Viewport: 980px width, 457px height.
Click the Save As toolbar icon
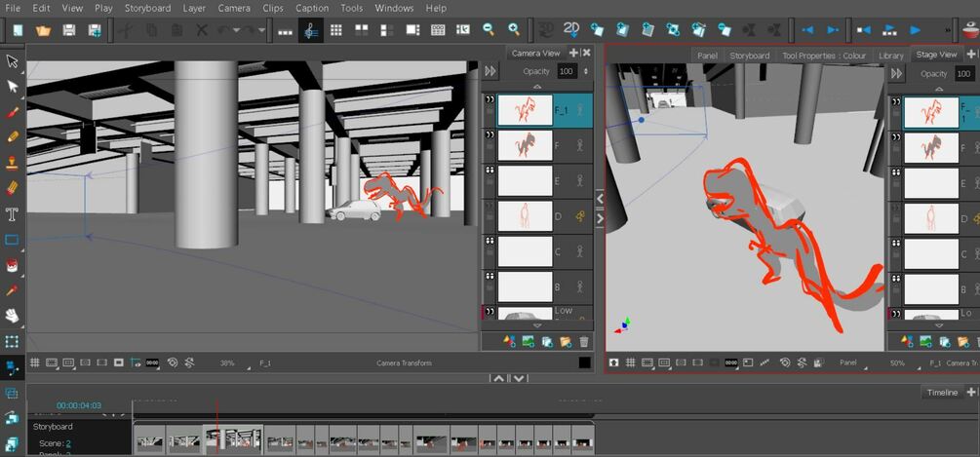point(95,30)
